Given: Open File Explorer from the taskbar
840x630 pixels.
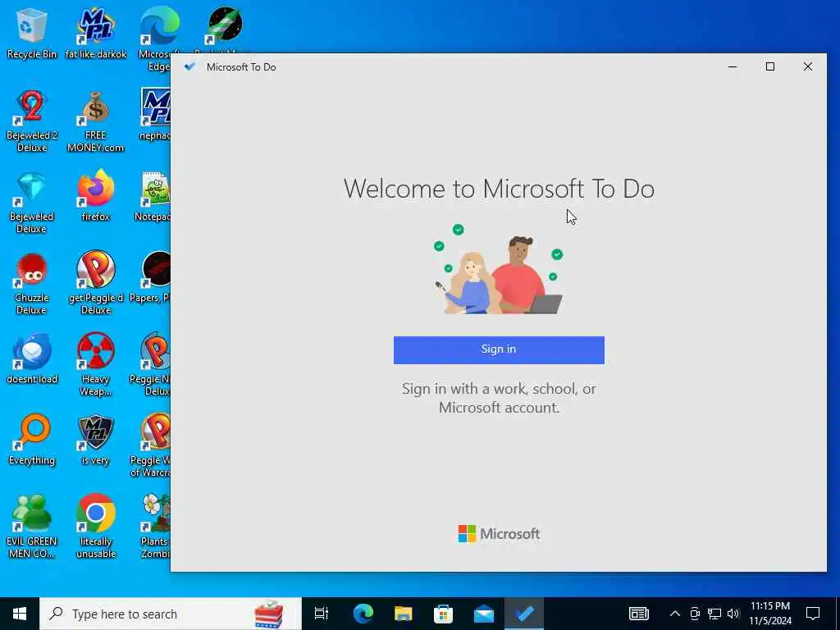Looking at the screenshot, I should (403, 614).
